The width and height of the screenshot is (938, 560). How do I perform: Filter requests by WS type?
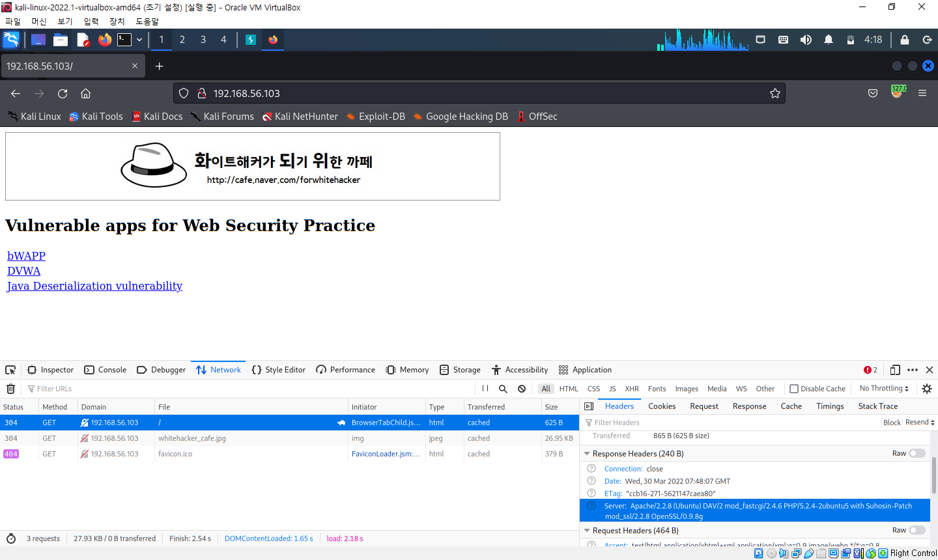pyautogui.click(x=741, y=389)
